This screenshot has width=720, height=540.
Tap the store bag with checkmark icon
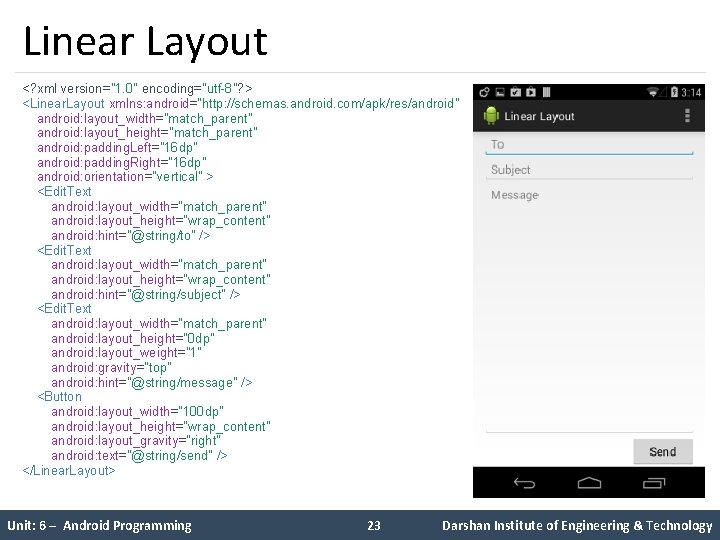coord(516,92)
